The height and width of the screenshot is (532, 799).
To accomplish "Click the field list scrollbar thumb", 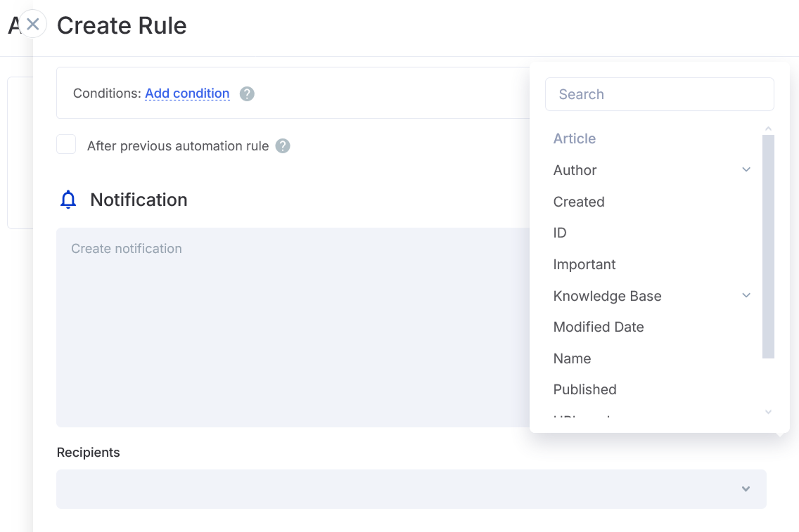I will coord(768,246).
